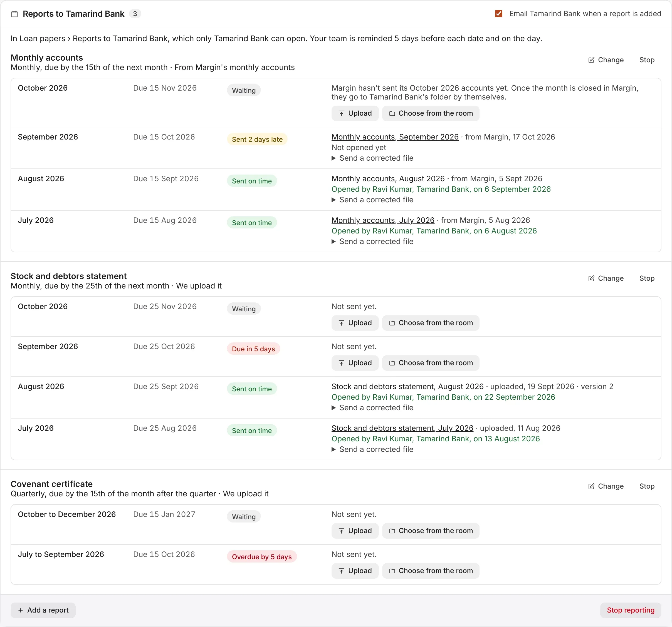Open Stock and debtors statement, August 2026 link

(x=407, y=387)
